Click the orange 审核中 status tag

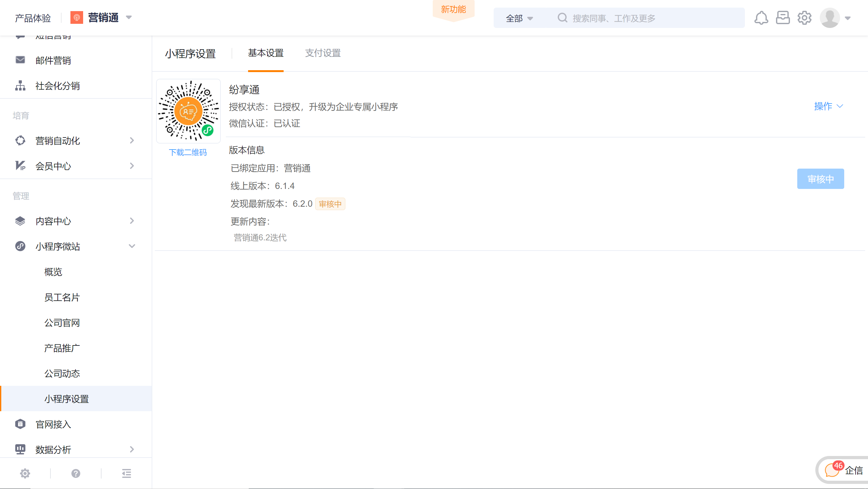(330, 204)
